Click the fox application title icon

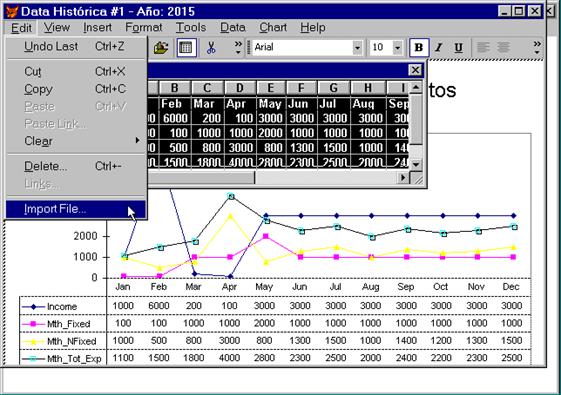(12, 11)
